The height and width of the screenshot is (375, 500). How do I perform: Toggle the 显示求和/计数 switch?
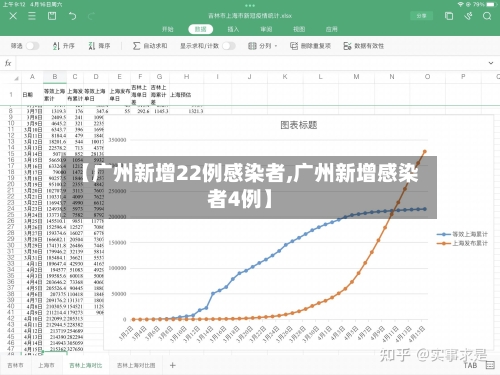pos(229,46)
